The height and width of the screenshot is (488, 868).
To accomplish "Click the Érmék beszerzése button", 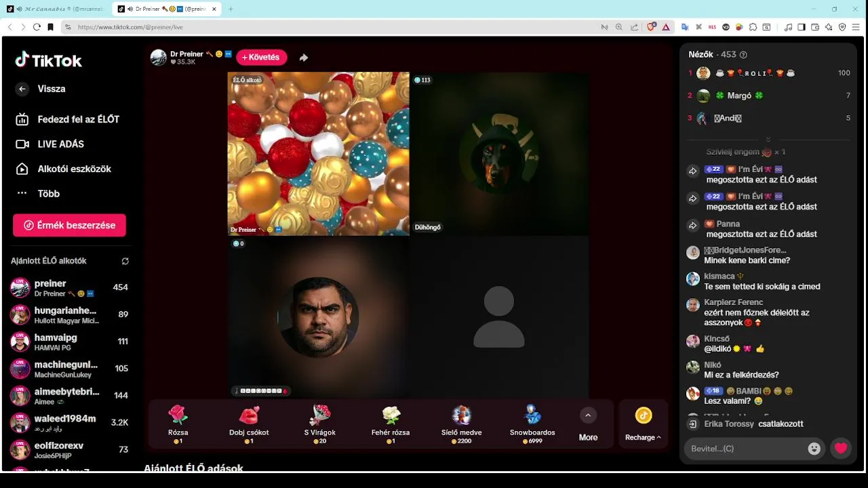I will click(x=69, y=225).
